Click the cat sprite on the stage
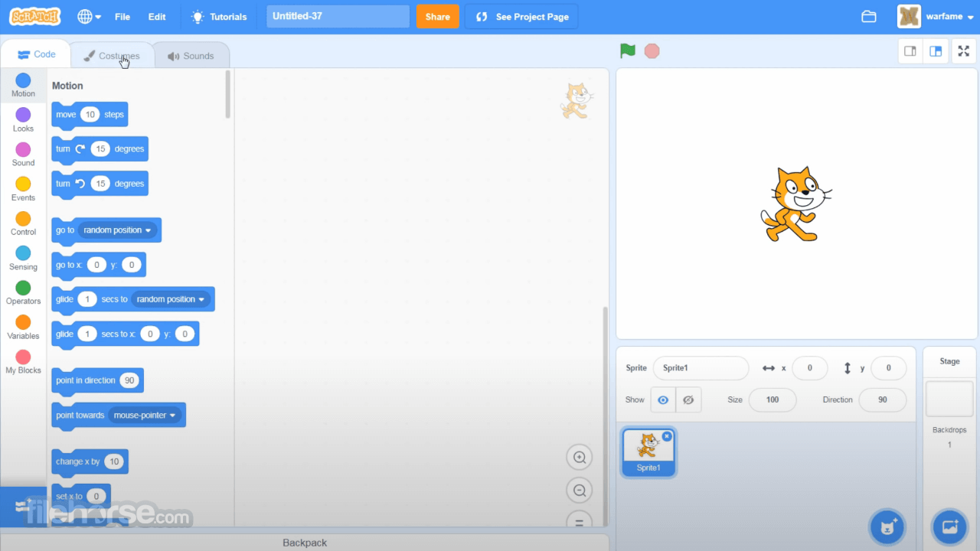The width and height of the screenshot is (980, 551). [x=795, y=204]
